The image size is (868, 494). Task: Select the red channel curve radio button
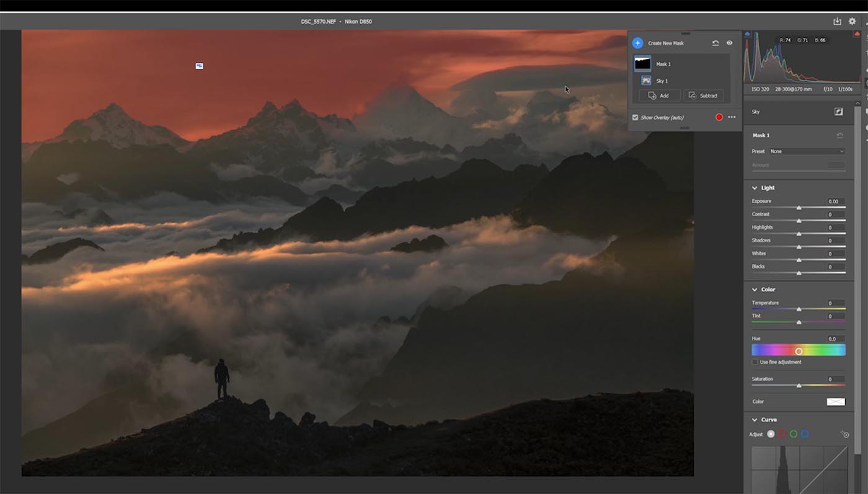click(x=782, y=434)
